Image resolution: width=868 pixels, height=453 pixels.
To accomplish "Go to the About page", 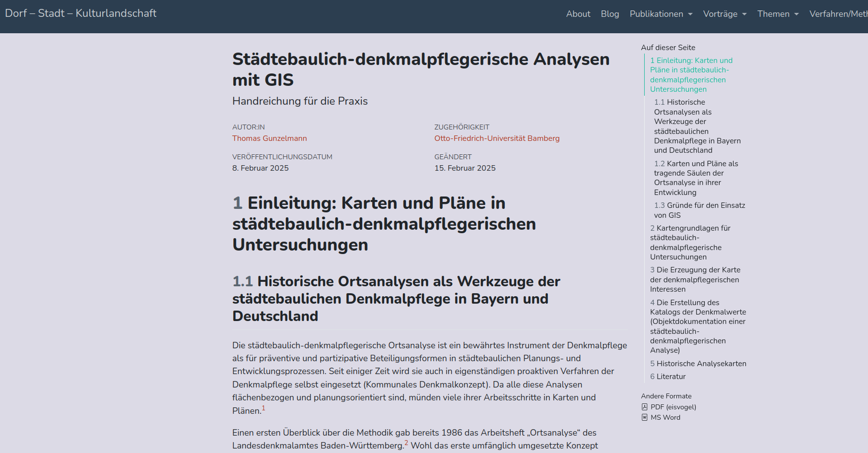I will tap(578, 14).
